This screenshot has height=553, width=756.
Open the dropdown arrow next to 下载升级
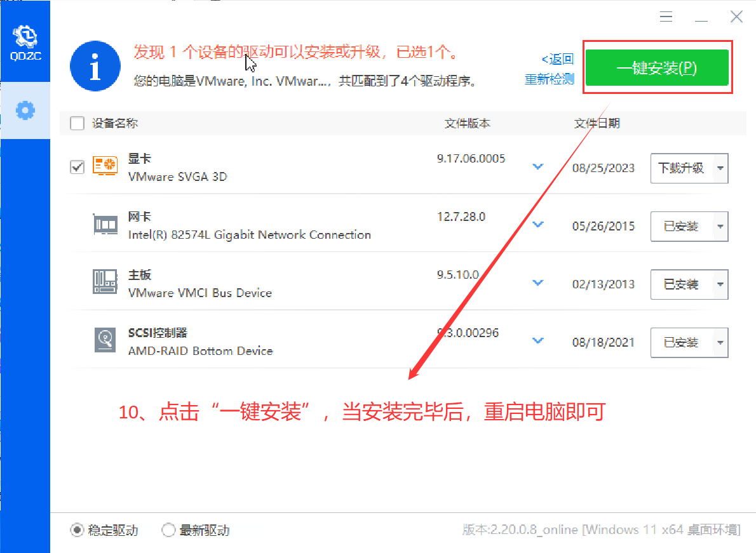click(720, 168)
